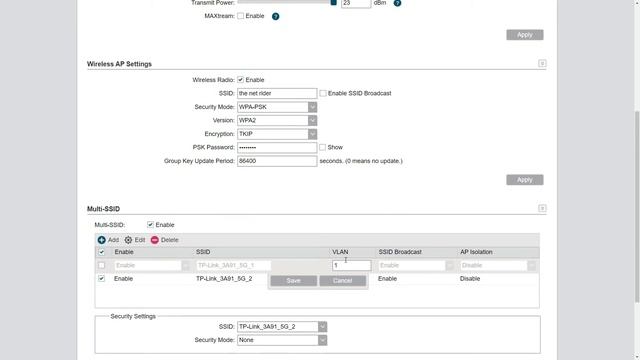Open the MAXtream help question-mark icon

(x=276, y=16)
